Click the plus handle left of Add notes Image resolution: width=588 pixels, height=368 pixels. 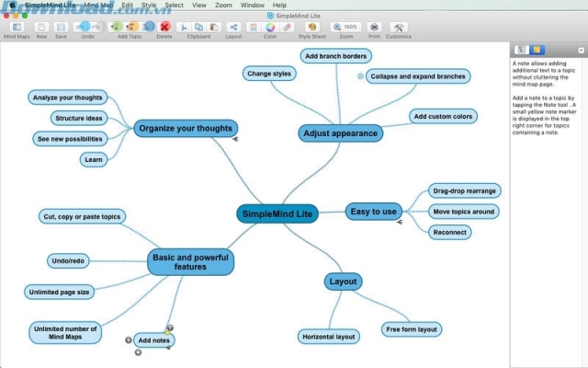tap(129, 339)
